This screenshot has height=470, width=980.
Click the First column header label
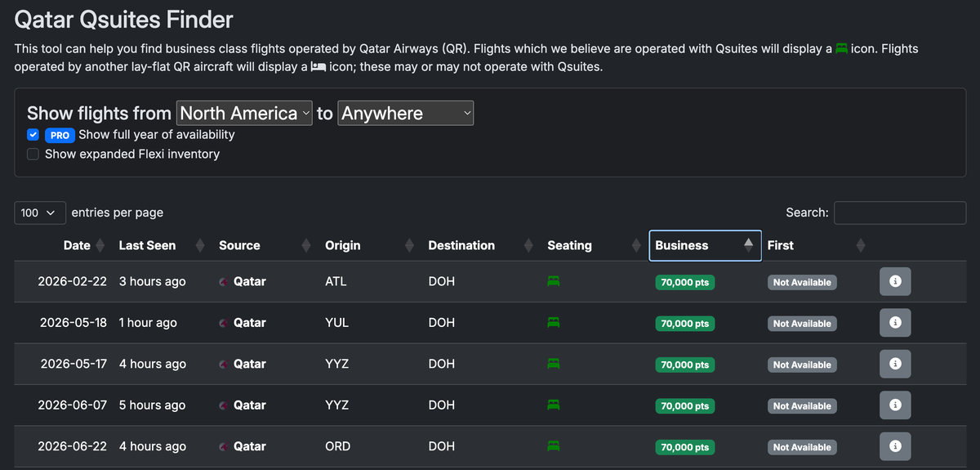[780, 245]
